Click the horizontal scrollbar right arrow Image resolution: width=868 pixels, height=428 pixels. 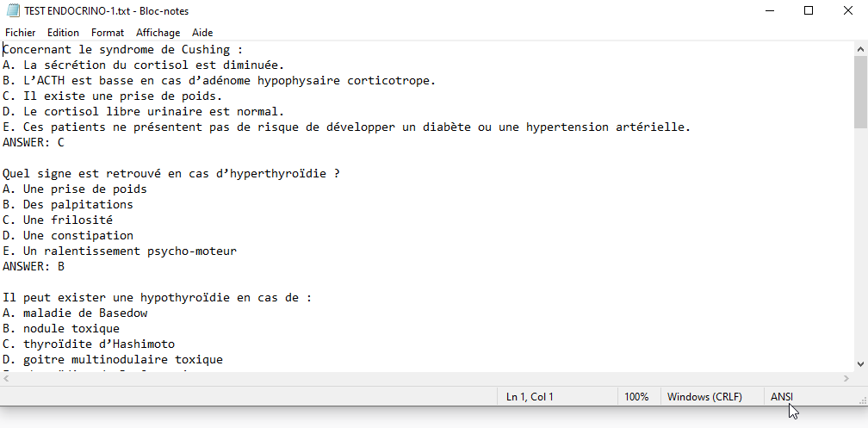846,379
